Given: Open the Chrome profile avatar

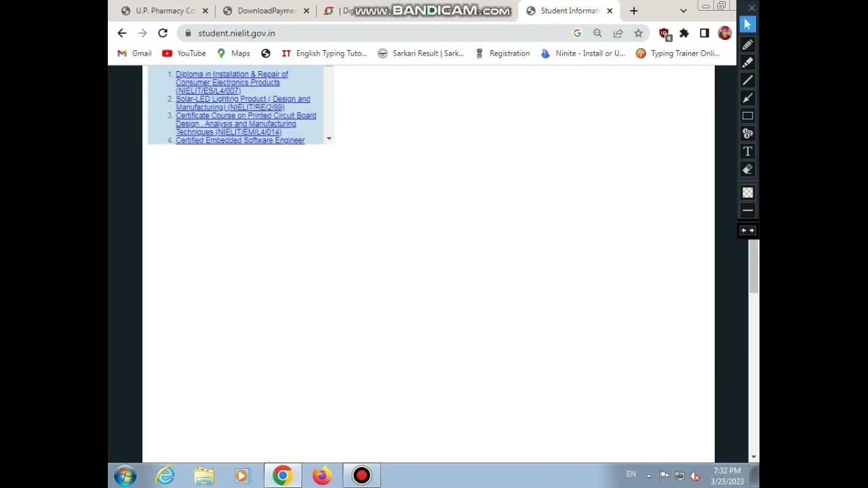Looking at the screenshot, I should 724,33.
